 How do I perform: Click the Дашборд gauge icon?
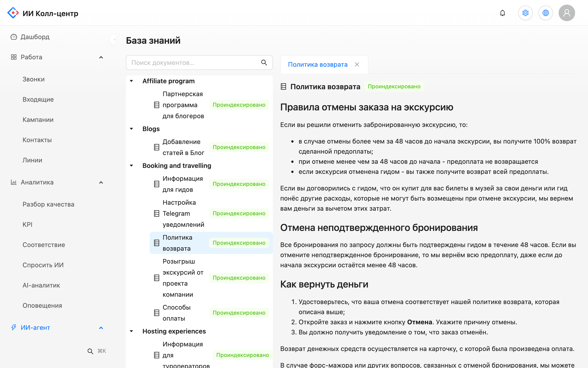point(14,37)
